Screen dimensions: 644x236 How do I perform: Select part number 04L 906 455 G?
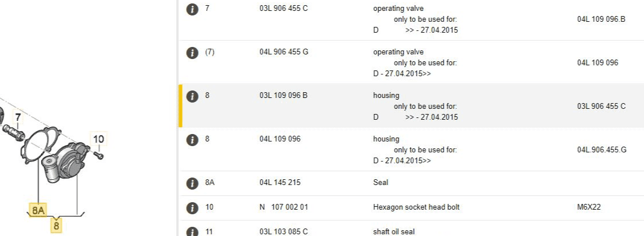coord(283,52)
